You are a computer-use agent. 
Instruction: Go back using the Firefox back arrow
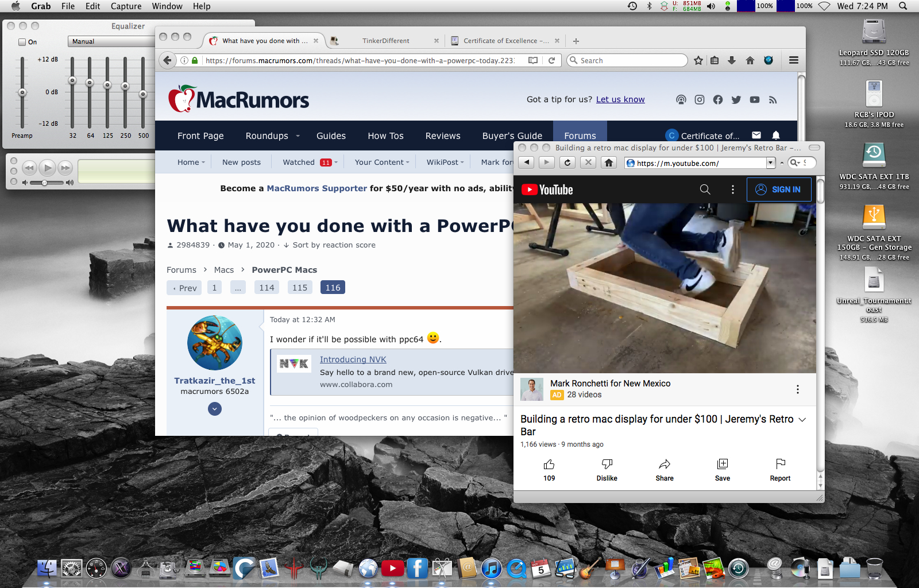click(167, 60)
